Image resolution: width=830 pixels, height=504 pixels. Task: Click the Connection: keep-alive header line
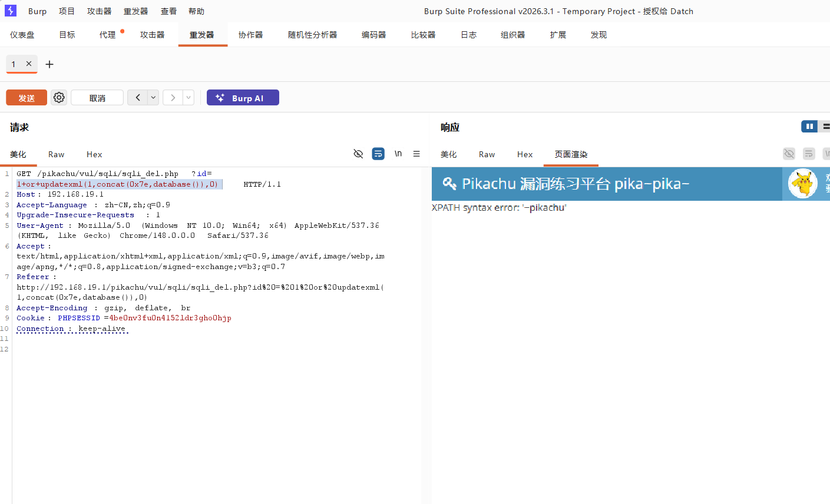71,329
